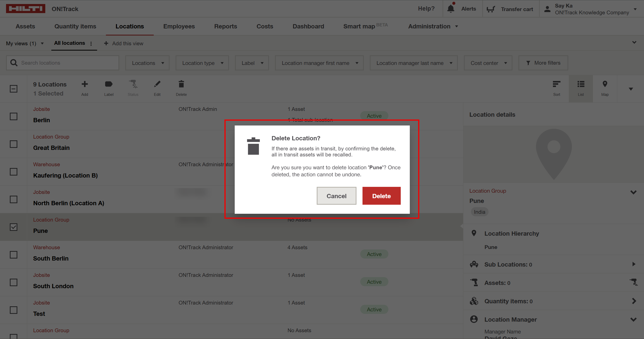Click the Edit pencil icon
644x339 pixels.
[x=157, y=84]
